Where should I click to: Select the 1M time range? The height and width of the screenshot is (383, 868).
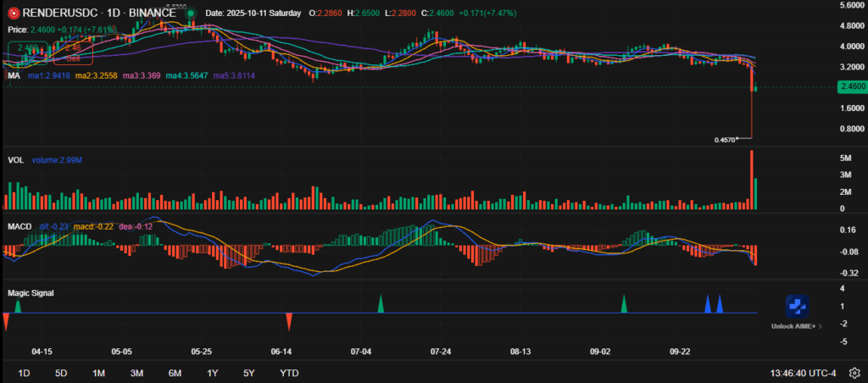pyautogui.click(x=98, y=373)
